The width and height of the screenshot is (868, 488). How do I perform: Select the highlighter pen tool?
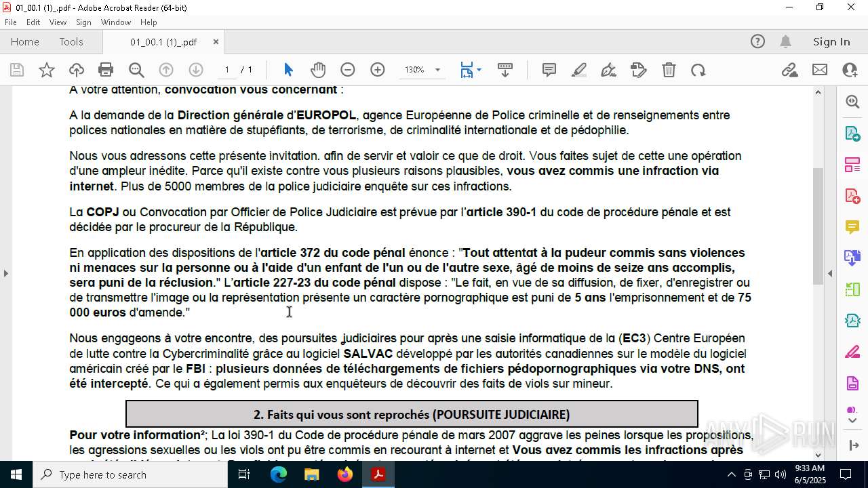(x=579, y=70)
